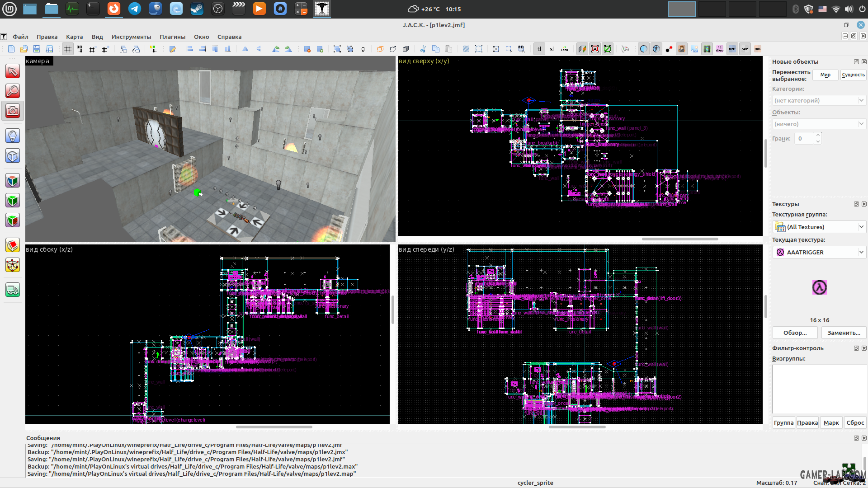Toggle the TRIG brushes button
Viewport: 868px width, 488px height.
coord(758,49)
